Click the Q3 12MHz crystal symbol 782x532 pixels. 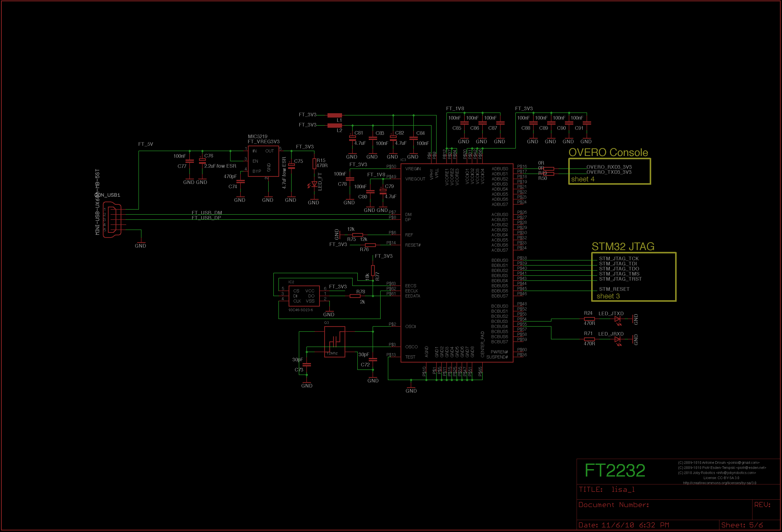tap(334, 341)
